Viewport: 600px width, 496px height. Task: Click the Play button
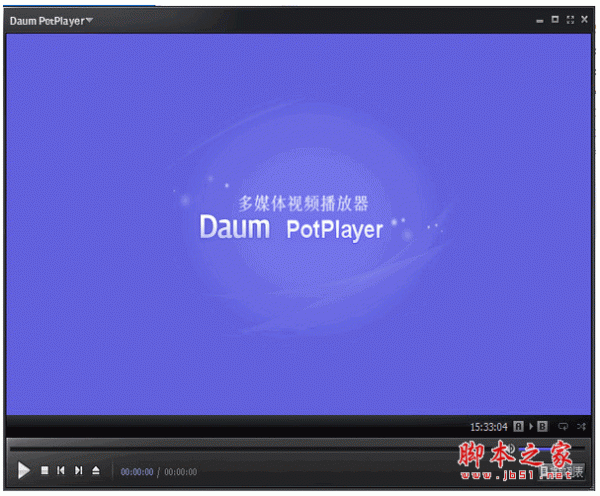pyautogui.click(x=24, y=470)
